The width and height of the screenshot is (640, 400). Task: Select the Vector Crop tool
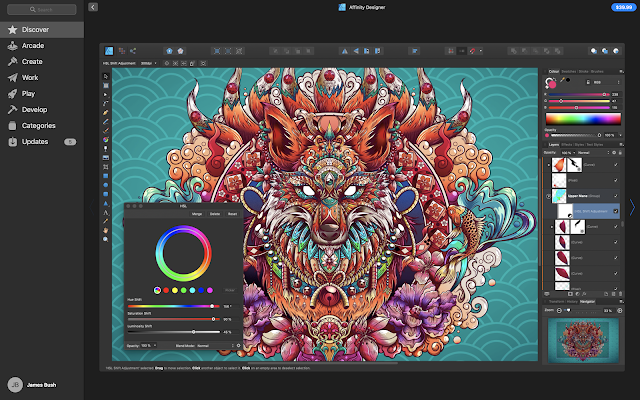coord(106,167)
